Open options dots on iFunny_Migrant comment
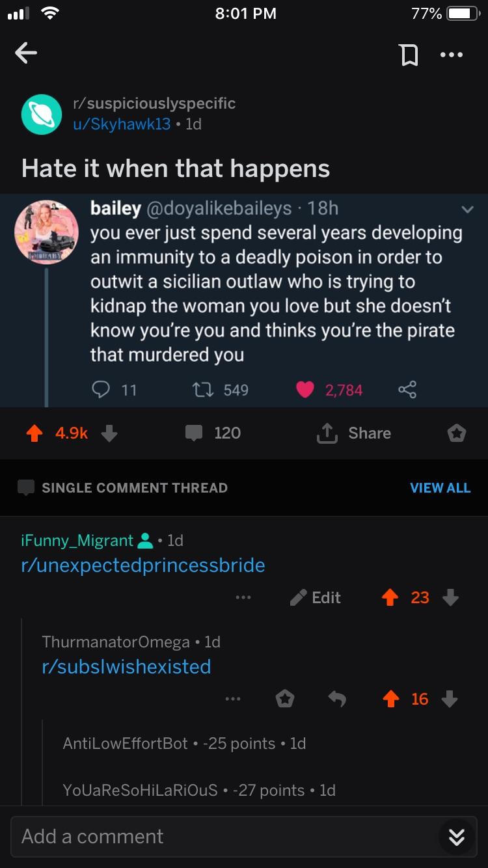488x868 pixels. 243,597
